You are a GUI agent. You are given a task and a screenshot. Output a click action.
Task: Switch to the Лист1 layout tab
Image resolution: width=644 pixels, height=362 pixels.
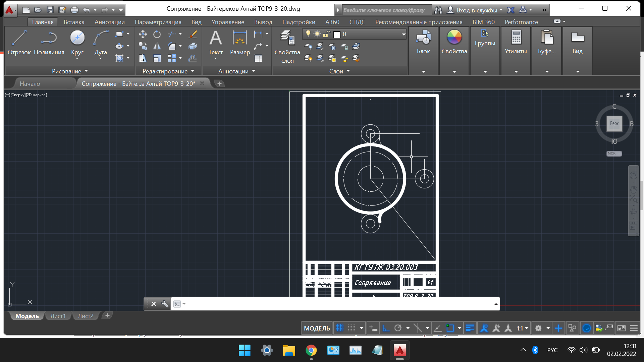click(x=58, y=316)
